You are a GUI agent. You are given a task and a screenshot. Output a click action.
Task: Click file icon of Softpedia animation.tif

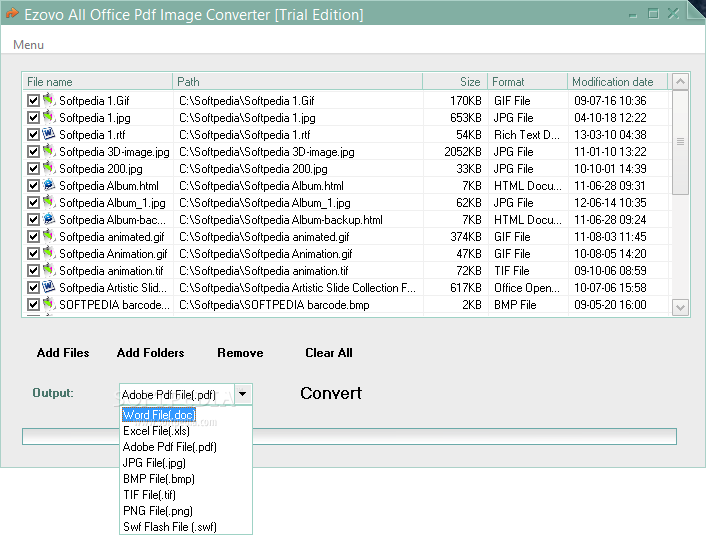pos(49,270)
